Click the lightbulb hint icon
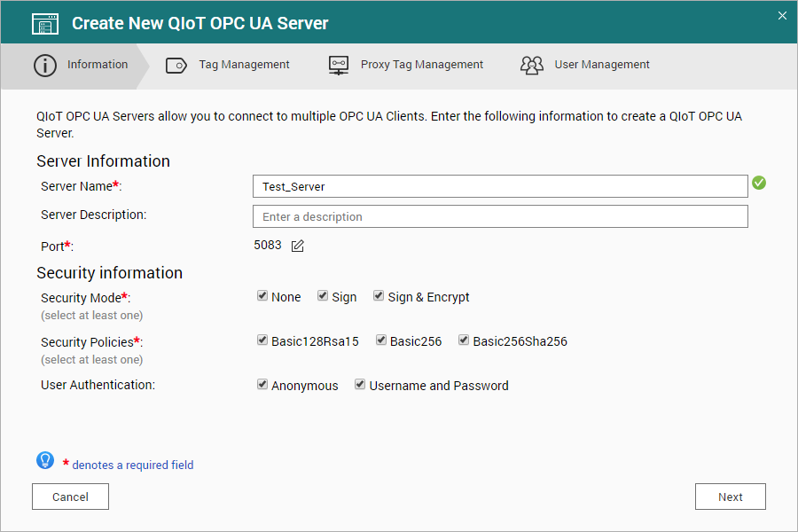 [x=45, y=460]
